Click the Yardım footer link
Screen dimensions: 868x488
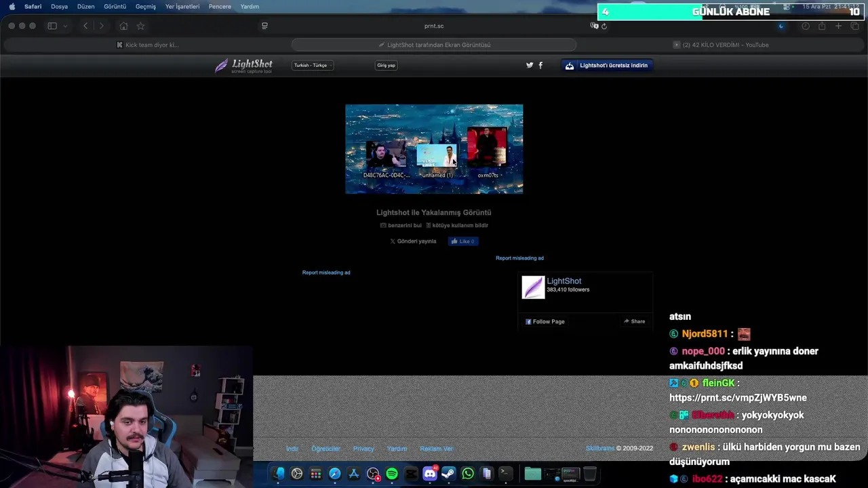click(x=397, y=449)
